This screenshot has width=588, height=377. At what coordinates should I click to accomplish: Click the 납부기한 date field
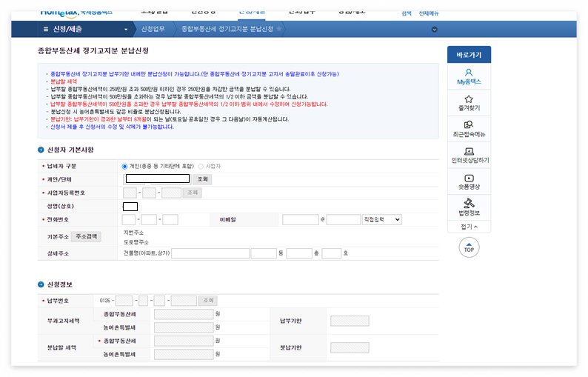pyautogui.click(x=350, y=321)
